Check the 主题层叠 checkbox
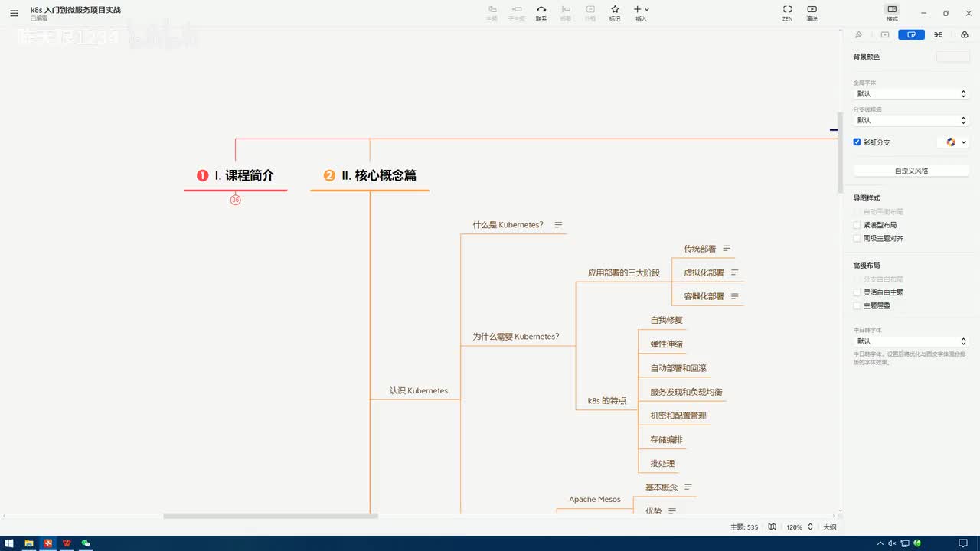This screenshot has width=980, height=551. pos(857,305)
